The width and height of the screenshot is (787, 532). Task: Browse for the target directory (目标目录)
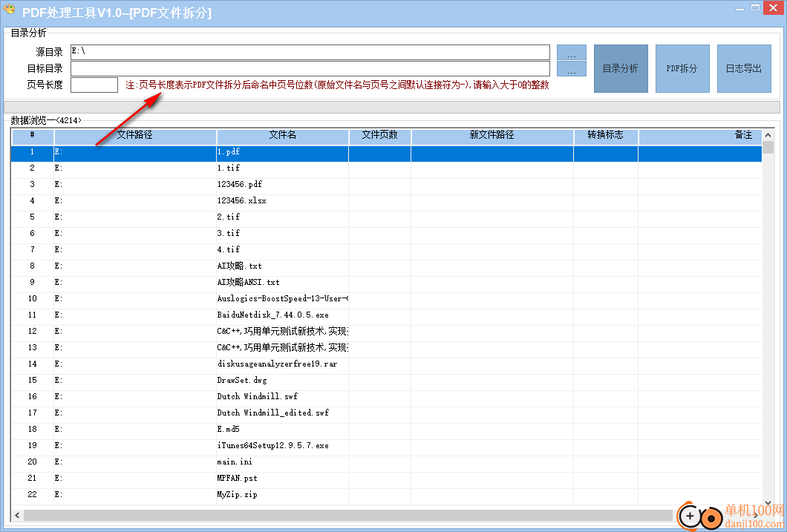pyautogui.click(x=572, y=69)
